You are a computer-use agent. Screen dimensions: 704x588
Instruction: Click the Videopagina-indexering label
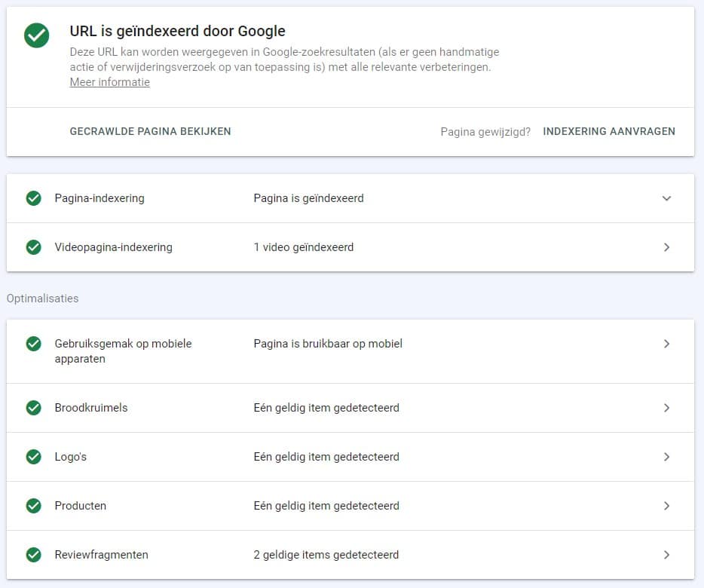(x=114, y=247)
